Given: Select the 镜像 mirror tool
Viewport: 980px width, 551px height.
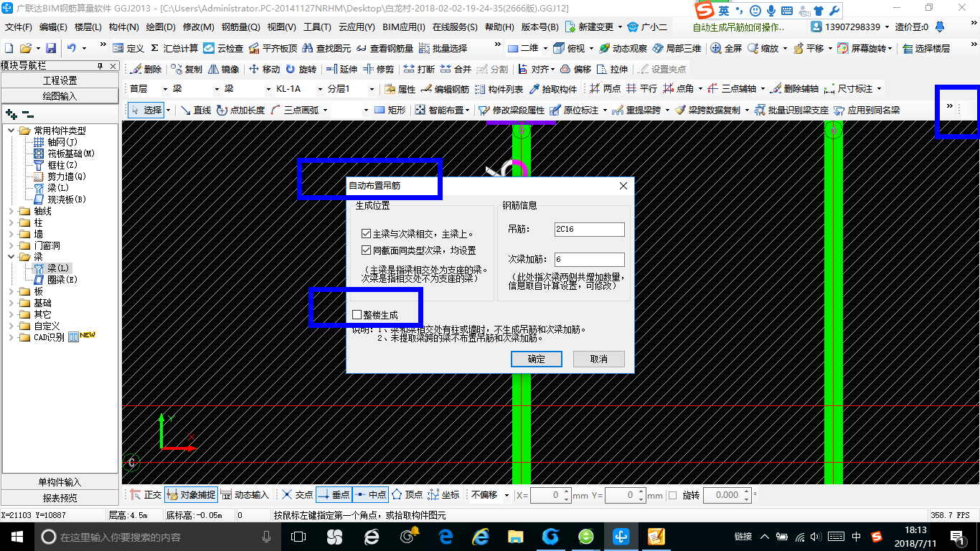Looking at the screenshot, I should pos(223,70).
